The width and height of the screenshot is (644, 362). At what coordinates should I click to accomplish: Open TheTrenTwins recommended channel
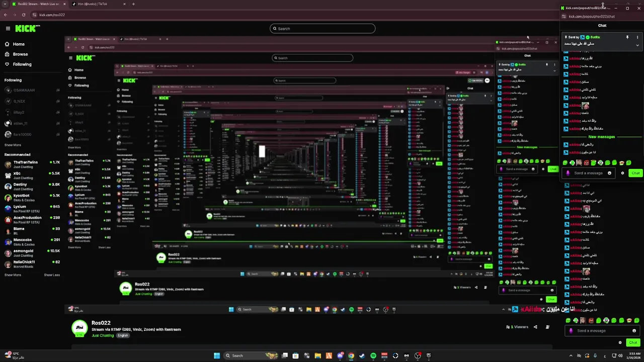point(32,164)
